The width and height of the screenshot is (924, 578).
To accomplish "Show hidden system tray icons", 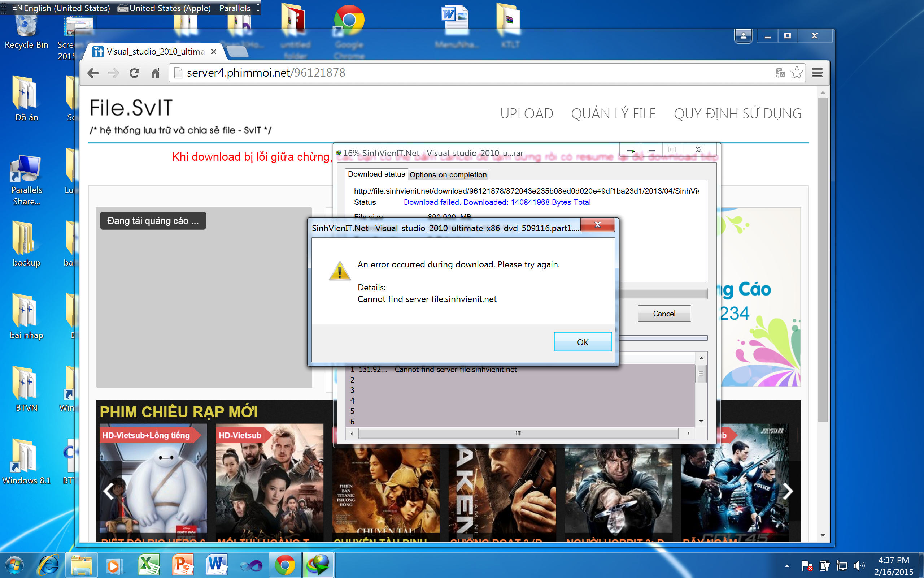I will [x=787, y=566].
